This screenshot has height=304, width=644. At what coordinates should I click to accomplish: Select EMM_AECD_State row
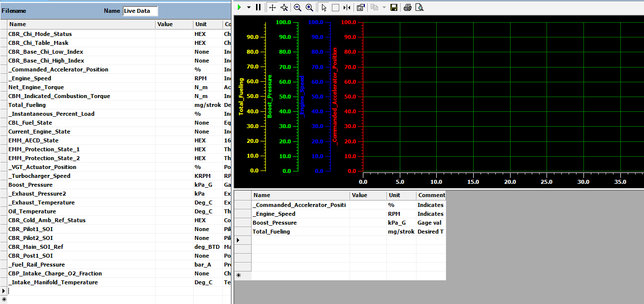(x=33, y=140)
